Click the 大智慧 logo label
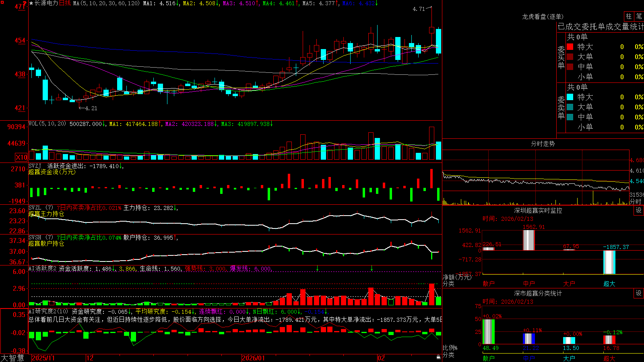Viewport: 644px width, 362px height. pyautogui.click(x=12, y=358)
